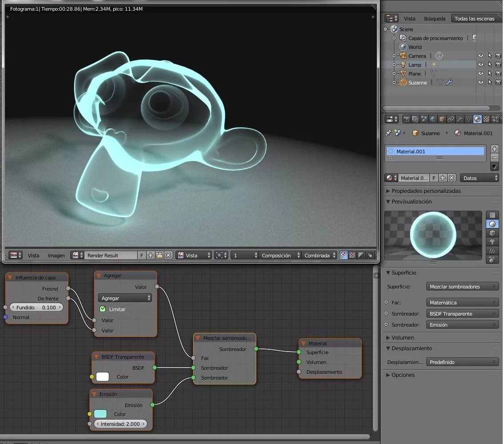Select hair strands preview shape icon
The height and width of the screenshot is (444, 504).
492,251
